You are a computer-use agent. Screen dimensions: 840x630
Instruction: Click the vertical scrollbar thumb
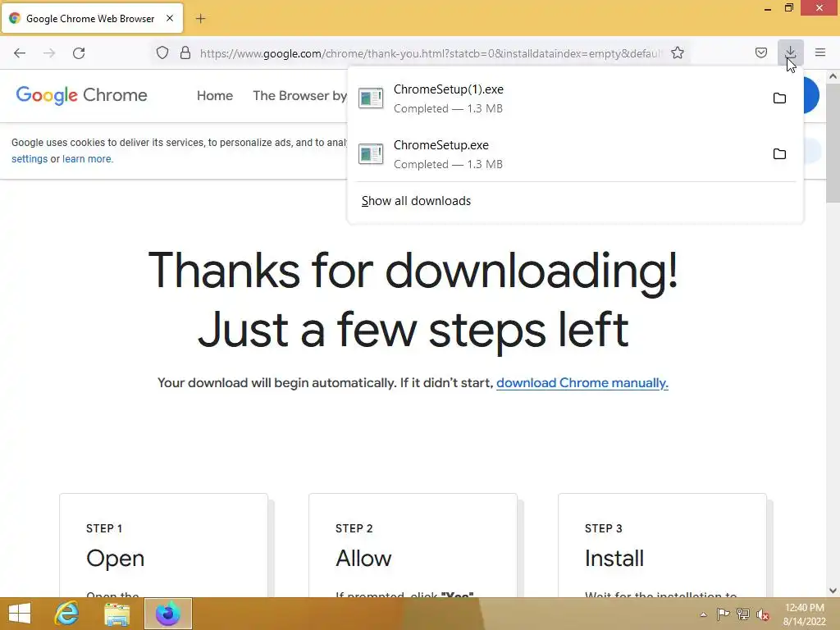pos(833,143)
